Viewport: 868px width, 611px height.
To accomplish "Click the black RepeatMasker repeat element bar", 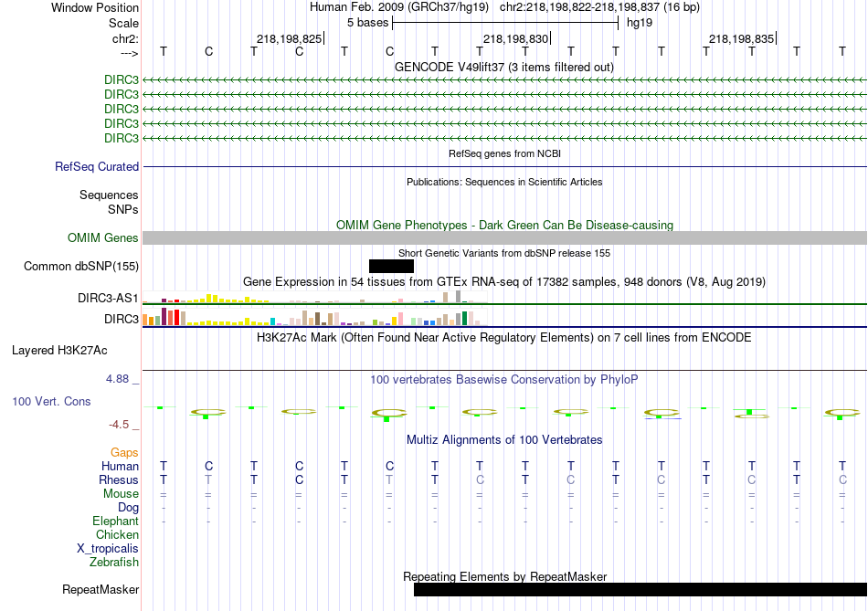I will point(640,590).
